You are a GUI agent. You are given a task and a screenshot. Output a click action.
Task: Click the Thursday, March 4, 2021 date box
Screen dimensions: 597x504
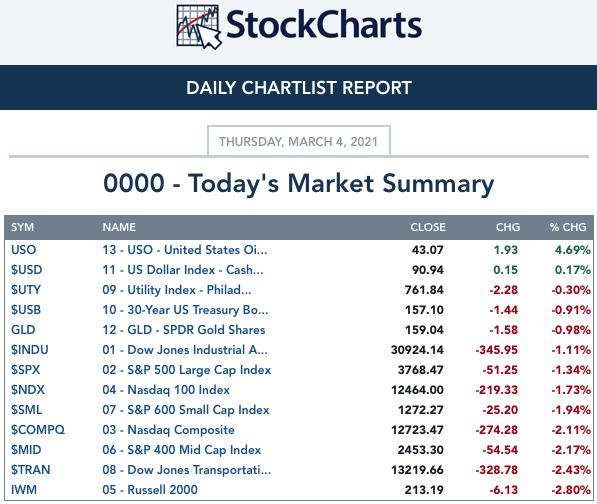click(299, 141)
